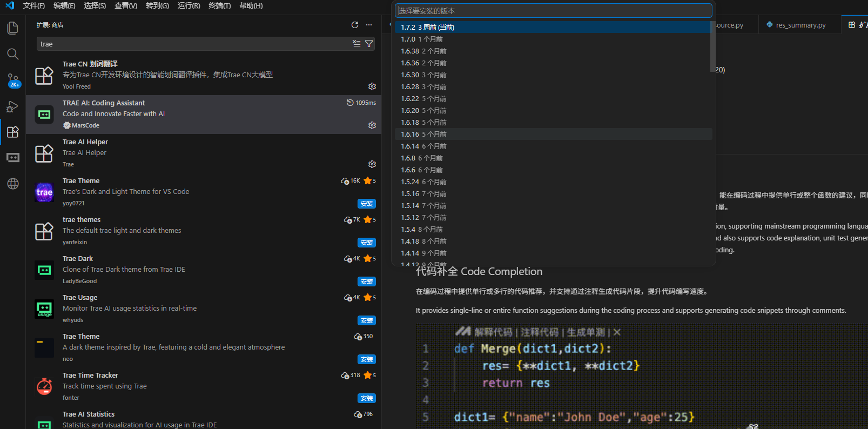Choose version 1.6.20 in version picker
The width and height of the screenshot is (868, 429).
pyautogui.click(x=553, y=110)
